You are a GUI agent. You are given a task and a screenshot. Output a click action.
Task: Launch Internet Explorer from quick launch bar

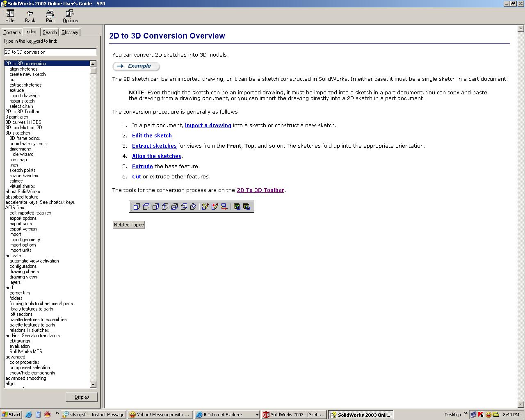29,415
